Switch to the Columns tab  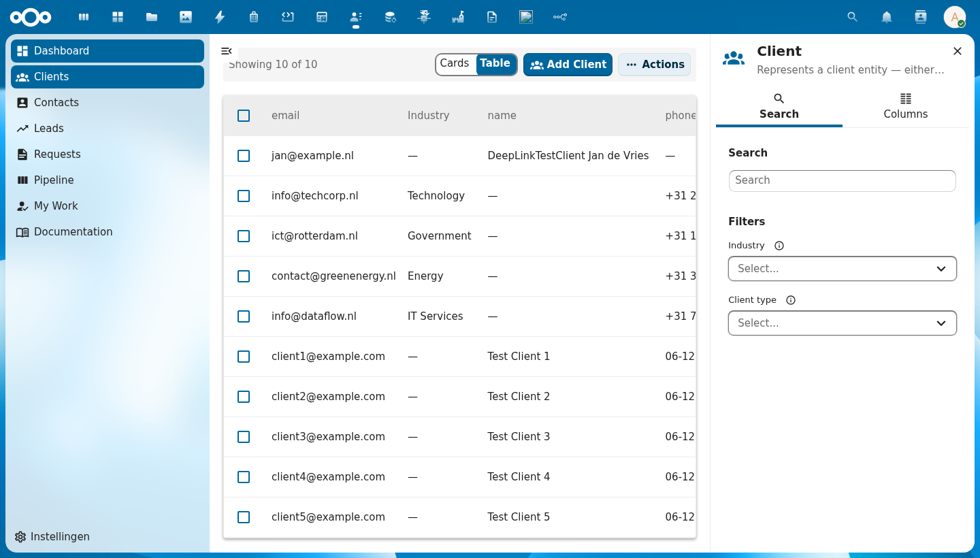pyautogui.click(x=906, y=107)
